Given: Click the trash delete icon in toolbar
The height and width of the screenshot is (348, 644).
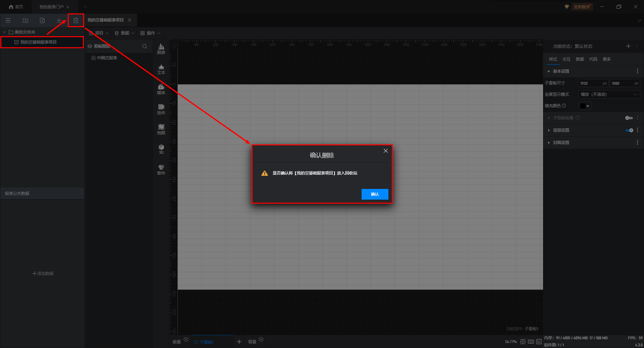Looking at the screenshot, I should click(76, 20).
